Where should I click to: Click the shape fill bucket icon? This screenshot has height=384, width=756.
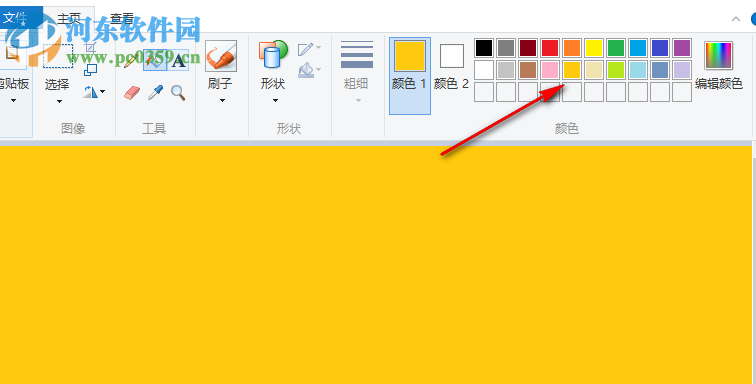(306, 70)
